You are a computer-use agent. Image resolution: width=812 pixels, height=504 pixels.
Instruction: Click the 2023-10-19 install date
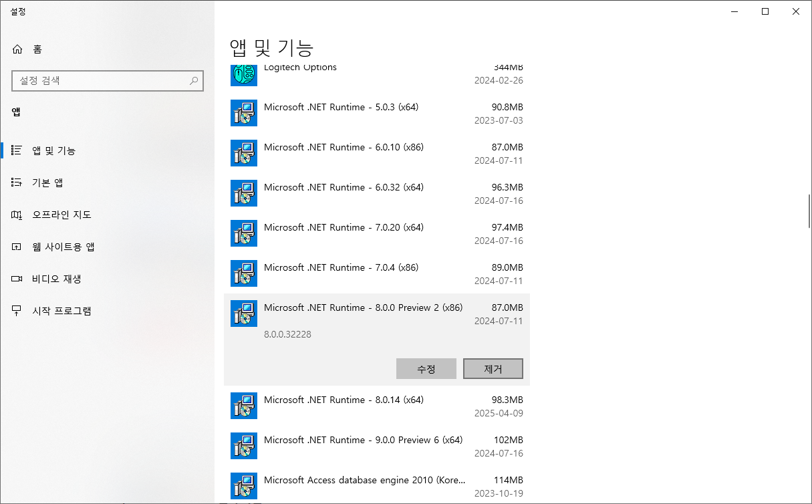coord(499,493)
